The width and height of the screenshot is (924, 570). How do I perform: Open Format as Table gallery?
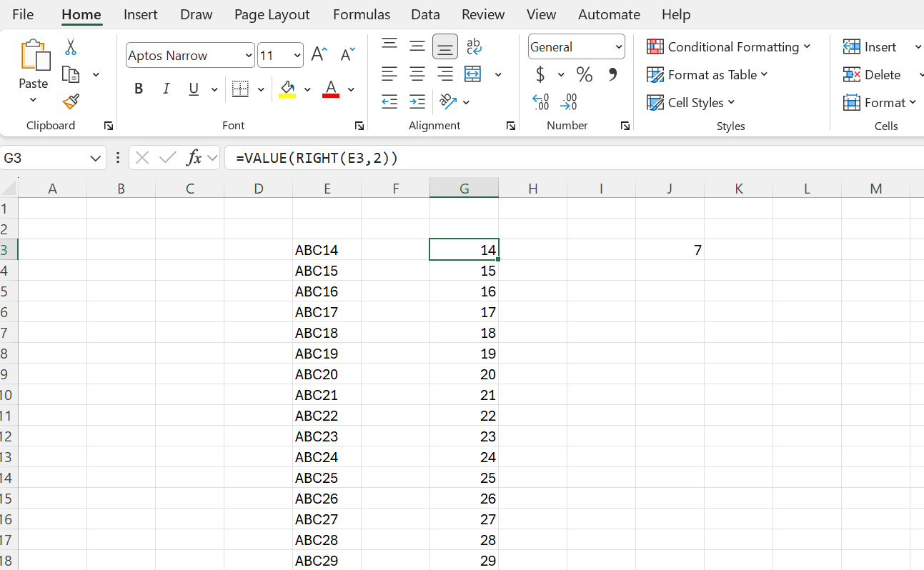[707, 74]
